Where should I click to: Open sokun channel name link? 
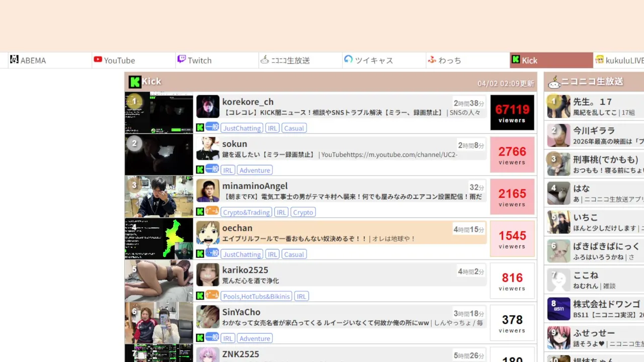pyautogui.click(x=234, y=144)
